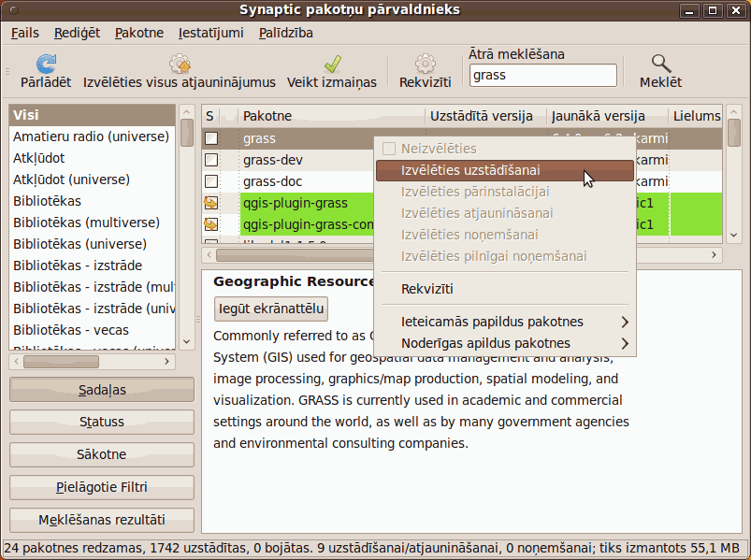Click the package list scroll-left arrow

pyautogui.click(x=209, y=255)
